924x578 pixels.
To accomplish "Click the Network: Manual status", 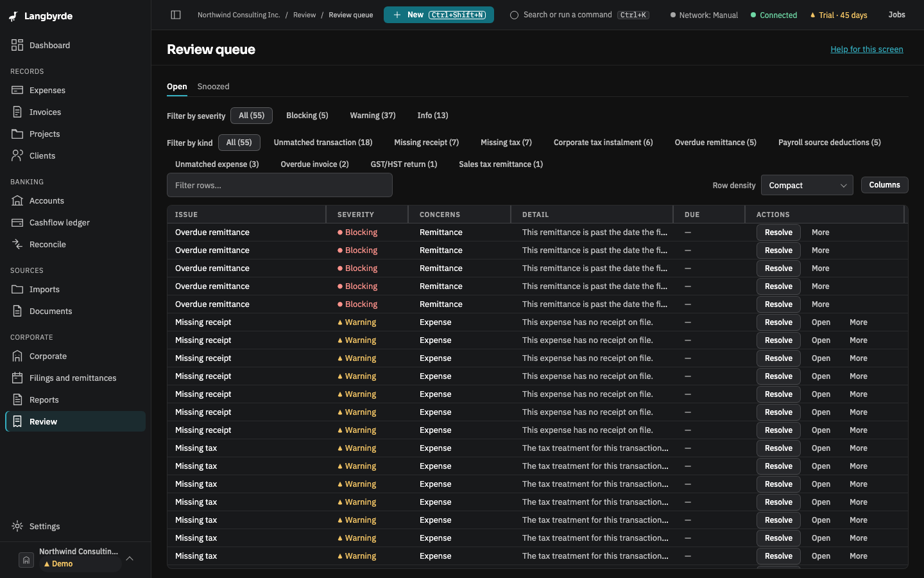I will point(704,15).
